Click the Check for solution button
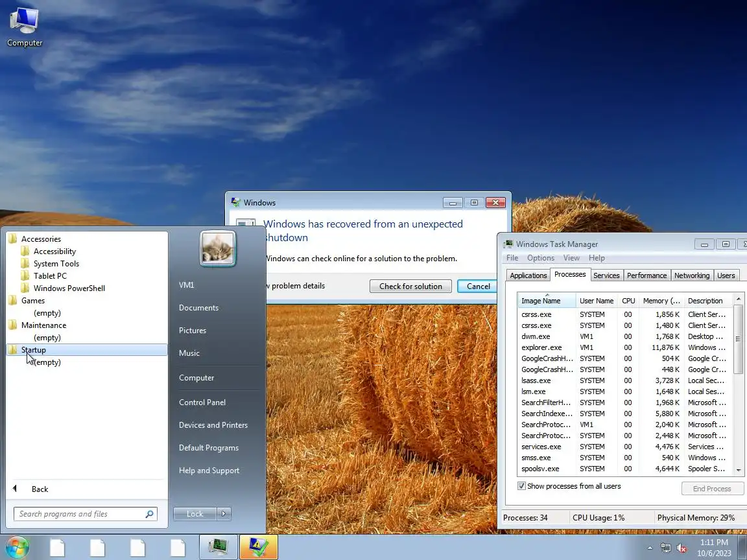The height and width of the screenshot is (560, 747). pos(410,286)
